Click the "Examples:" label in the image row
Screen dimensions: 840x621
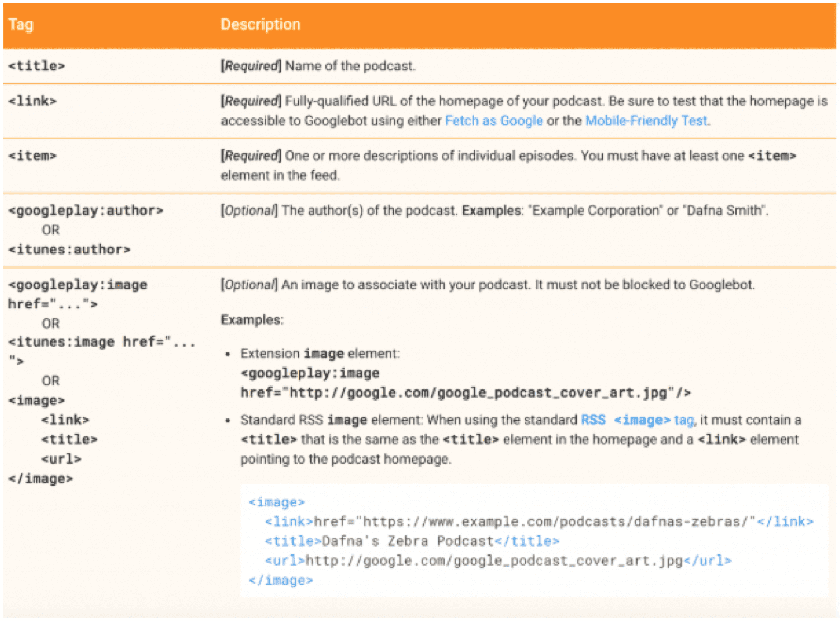click(252, 320)
